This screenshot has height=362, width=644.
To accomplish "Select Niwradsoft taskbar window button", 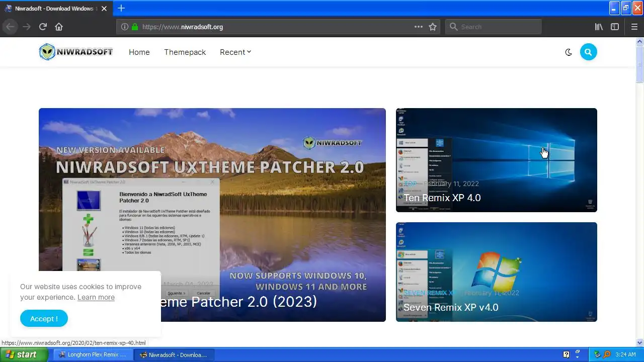I will point(175,354).
